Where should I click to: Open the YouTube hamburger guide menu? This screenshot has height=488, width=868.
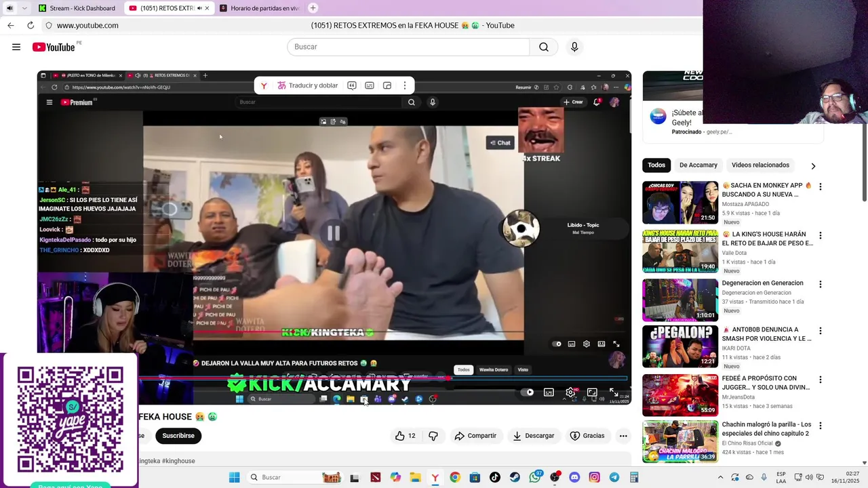pyautogui.click(x=16, y=47)
